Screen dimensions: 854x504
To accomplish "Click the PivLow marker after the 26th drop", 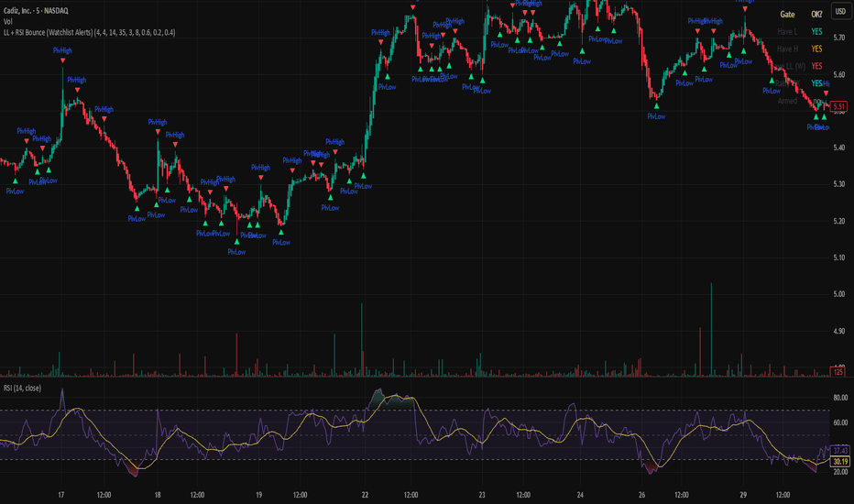I will (x=656, y=116).
